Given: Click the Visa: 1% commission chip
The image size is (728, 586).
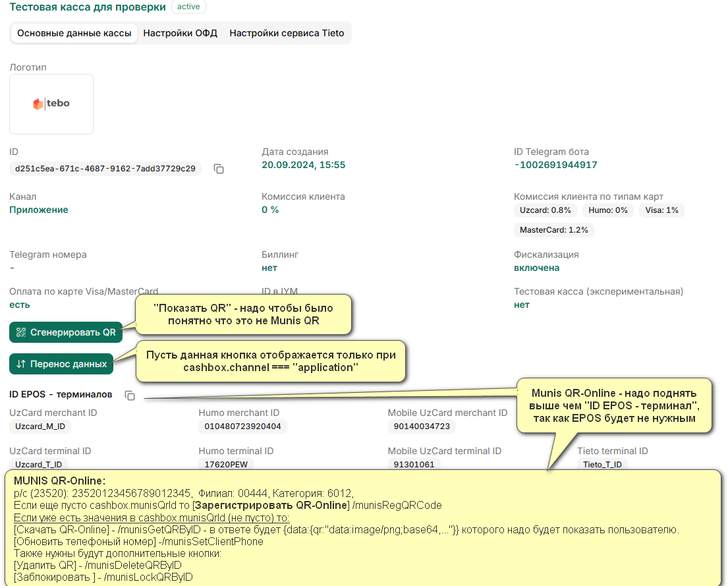Looking at the screenshot, I should (x=661, y=210).
